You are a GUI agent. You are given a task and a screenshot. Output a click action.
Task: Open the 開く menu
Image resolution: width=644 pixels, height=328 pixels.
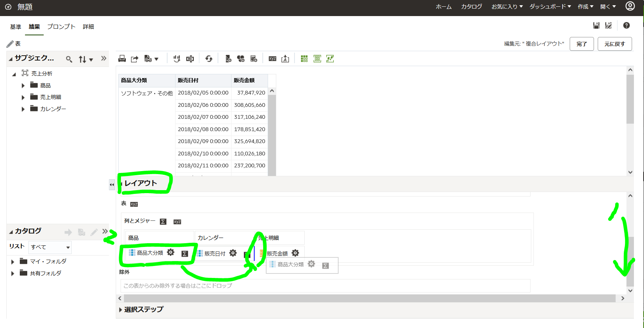(x=608, y=7)
